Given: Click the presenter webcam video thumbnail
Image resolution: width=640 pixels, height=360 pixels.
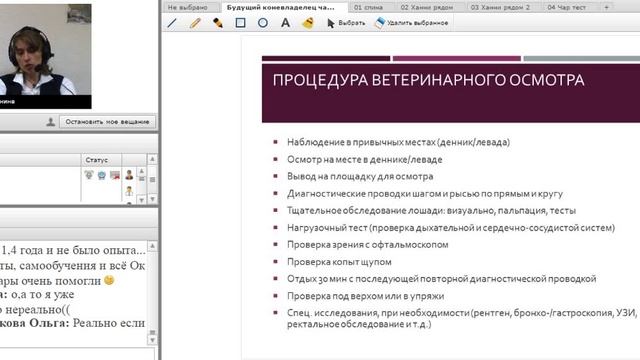Looking at the screenshot, I should click(46, 56).
